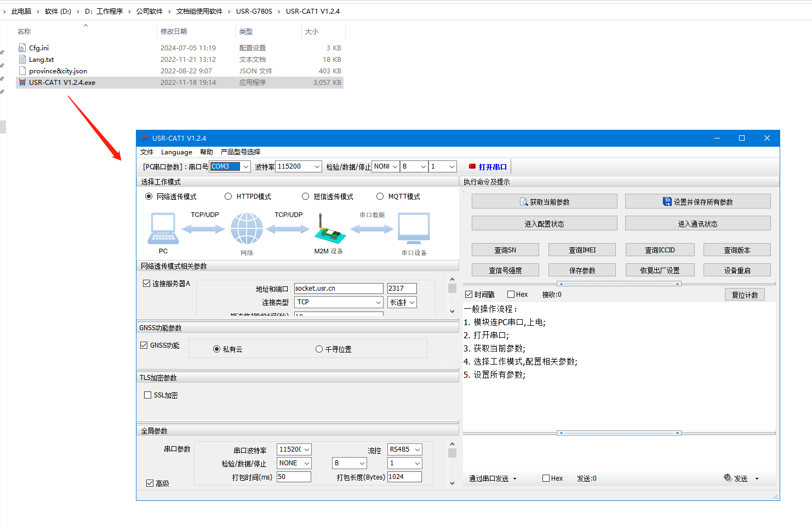
Task: Click the PC laptop icon in diagram
Action: tap(163, 229)
